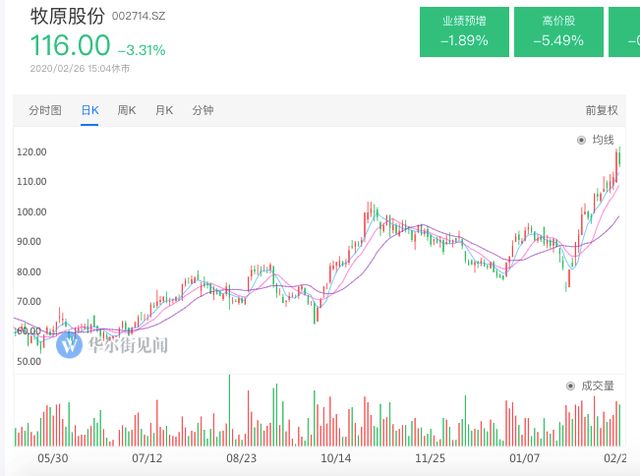The height and width of the screenshot is (476, 640).
Task: Click the 120.00 price axis label
Action: (32, 152)
